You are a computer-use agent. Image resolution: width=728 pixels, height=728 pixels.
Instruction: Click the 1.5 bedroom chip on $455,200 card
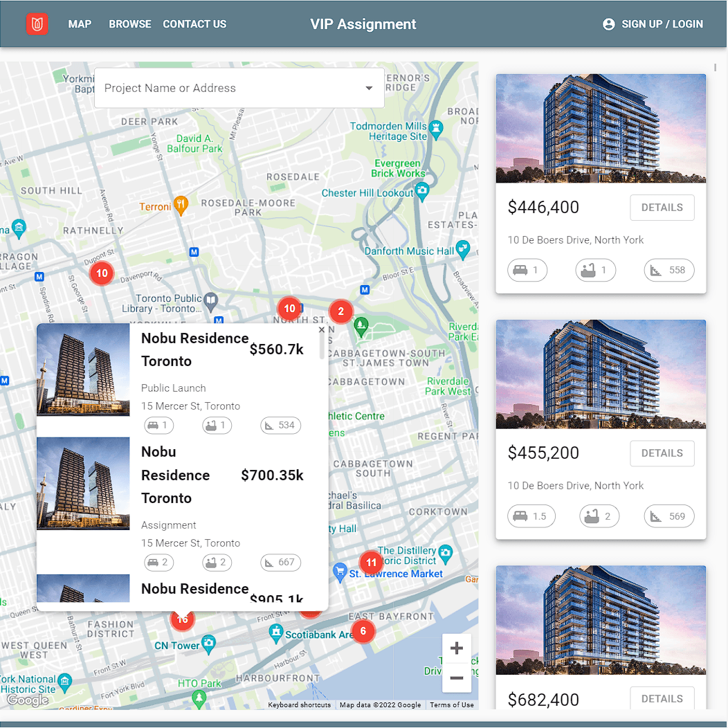[x=531, y=516]
